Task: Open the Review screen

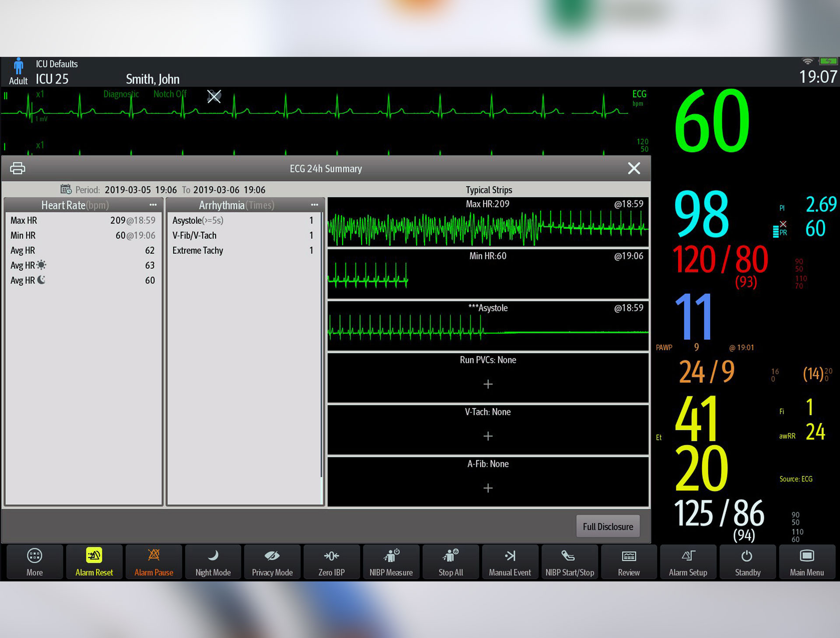Action: (629, 562)
